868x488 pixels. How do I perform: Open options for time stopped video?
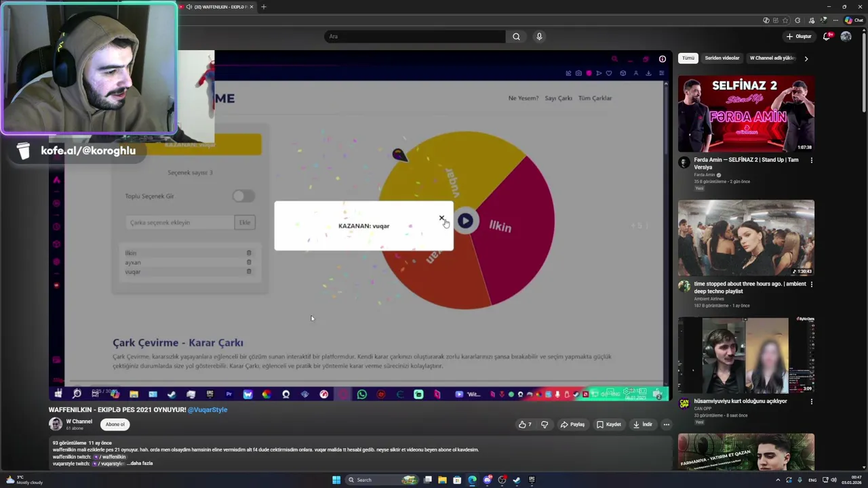(811, 285)
